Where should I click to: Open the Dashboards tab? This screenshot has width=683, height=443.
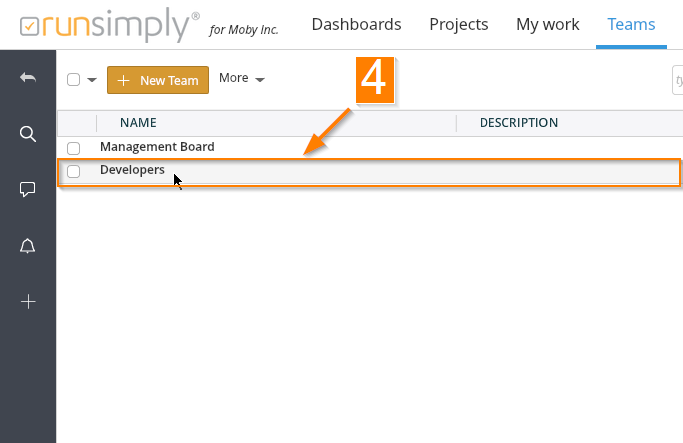tap(356, 24)
